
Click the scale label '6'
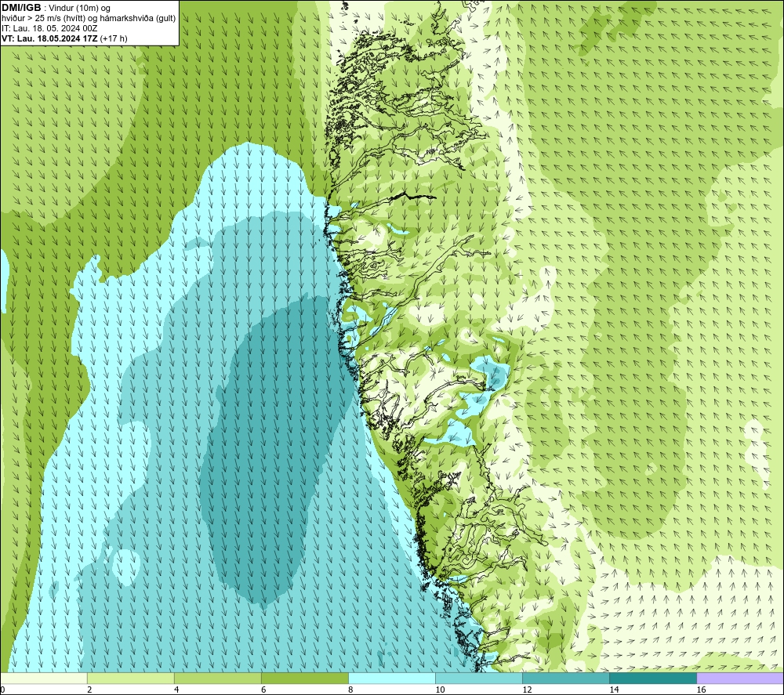pos(263,690)
